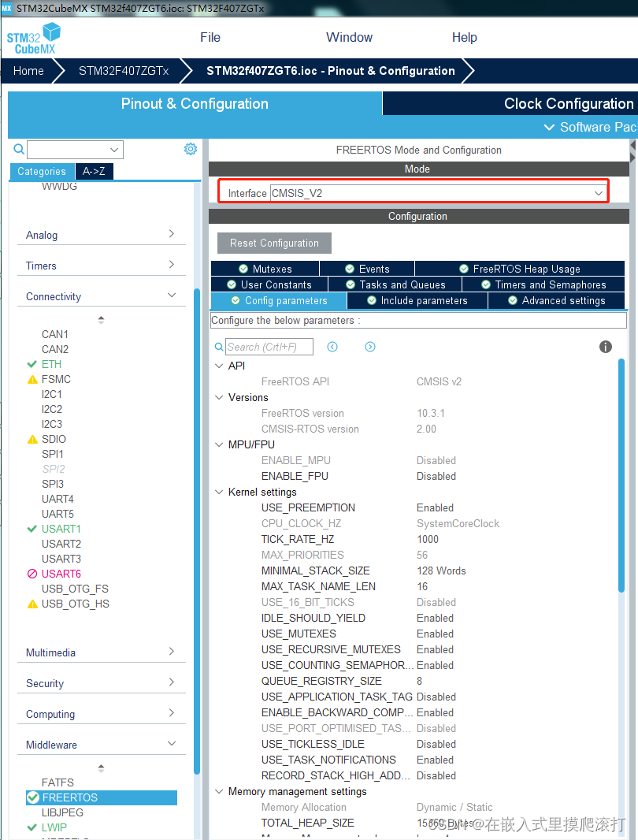Go to Home via the breadcrumb
638x840 pixels.
(28, 71)
